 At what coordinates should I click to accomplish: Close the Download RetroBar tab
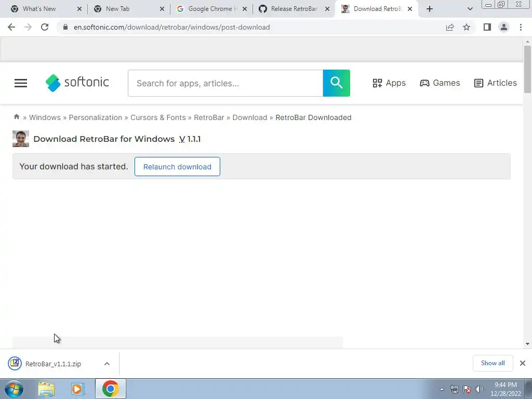click(x=410, y=9)
